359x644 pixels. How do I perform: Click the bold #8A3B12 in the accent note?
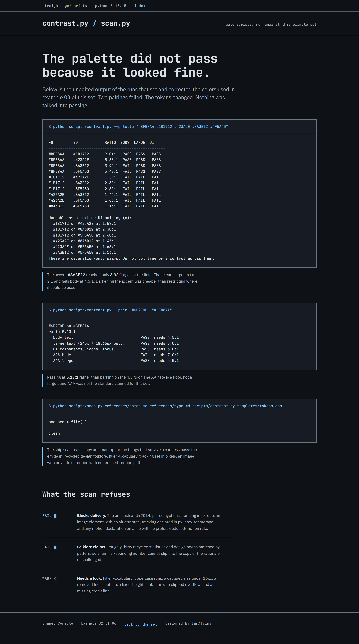[76, 275]
